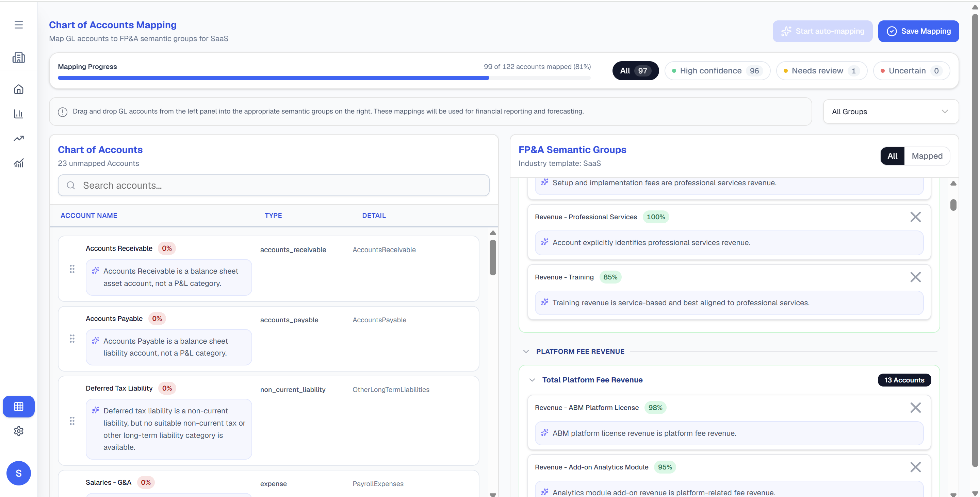The height and width of the screenshot is (497, 980).
Task: Open the combined chart analytics icon in the sidebar
Action: tap(19, 163)
